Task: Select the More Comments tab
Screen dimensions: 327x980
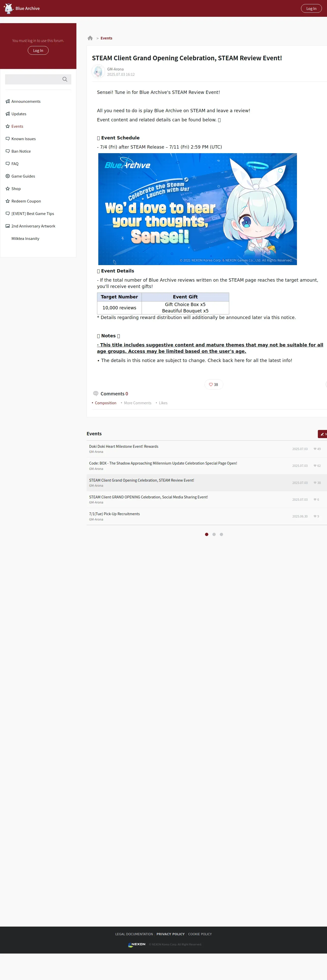Action: [x=138, y=403]
